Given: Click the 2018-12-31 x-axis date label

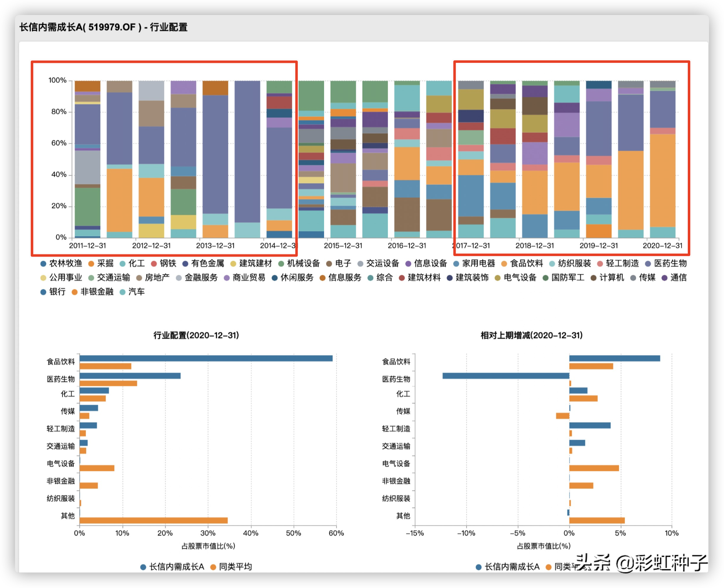Looking at the screenshot, I should click(535, 246).
